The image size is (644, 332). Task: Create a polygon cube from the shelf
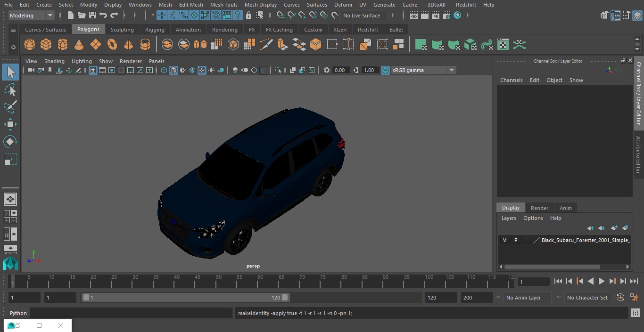[46, 45]
